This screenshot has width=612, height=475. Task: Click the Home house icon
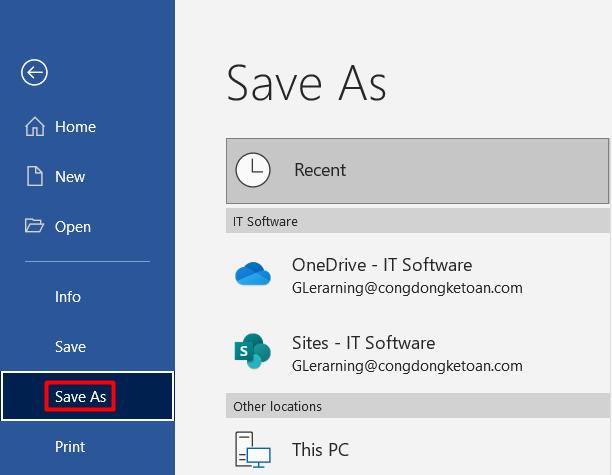[x=35, y=126]
